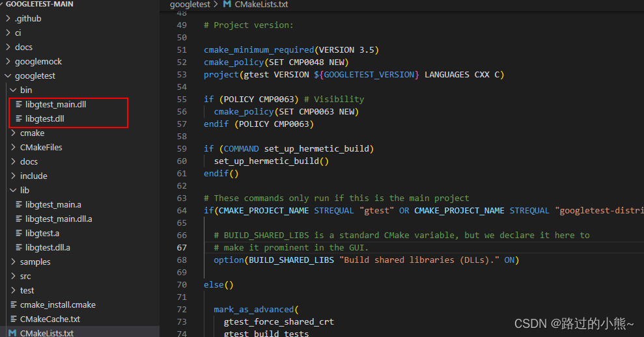Click the M icon in the breadcrumb

227,4
